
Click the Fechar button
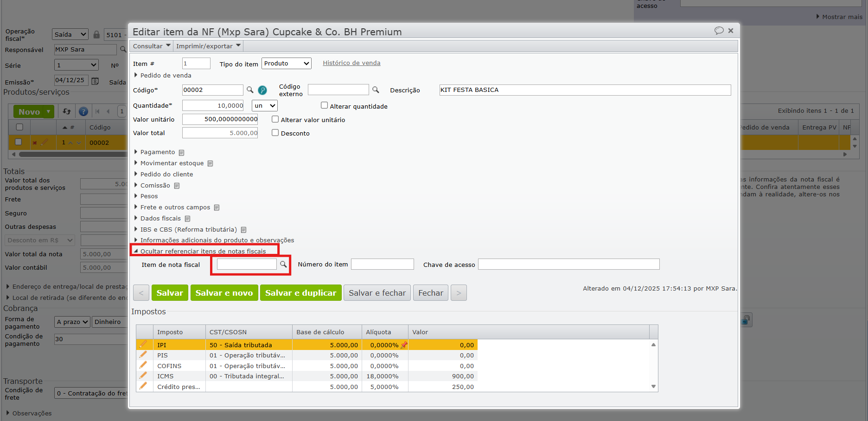[431, 293]
